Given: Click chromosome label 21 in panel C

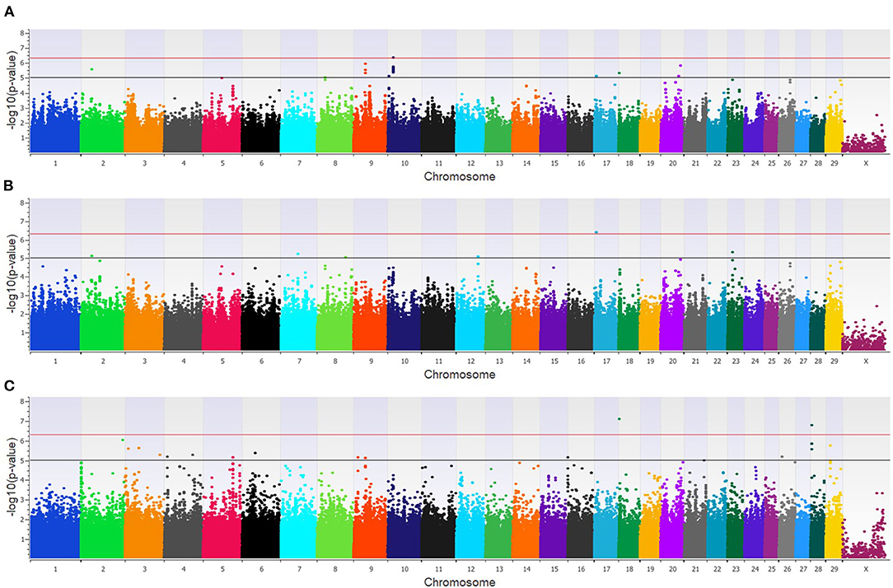Looking at the screenshot, I should (x=695, y=568).
